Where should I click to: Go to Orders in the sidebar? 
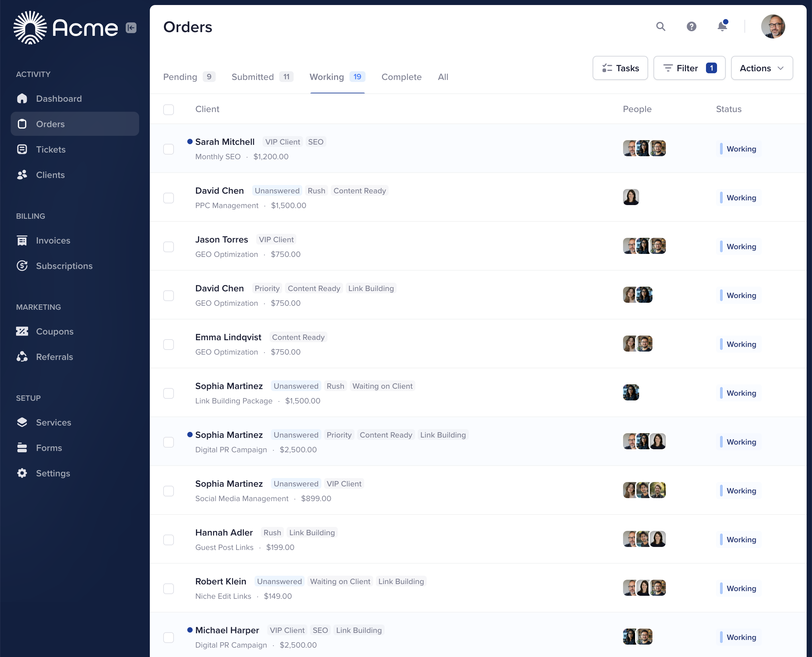coord(75,124)
